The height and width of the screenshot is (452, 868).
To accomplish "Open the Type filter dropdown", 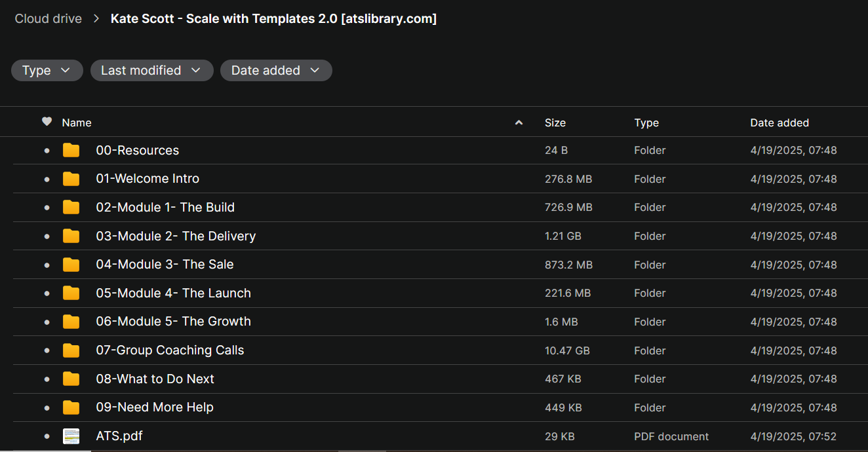I will 47,71.
